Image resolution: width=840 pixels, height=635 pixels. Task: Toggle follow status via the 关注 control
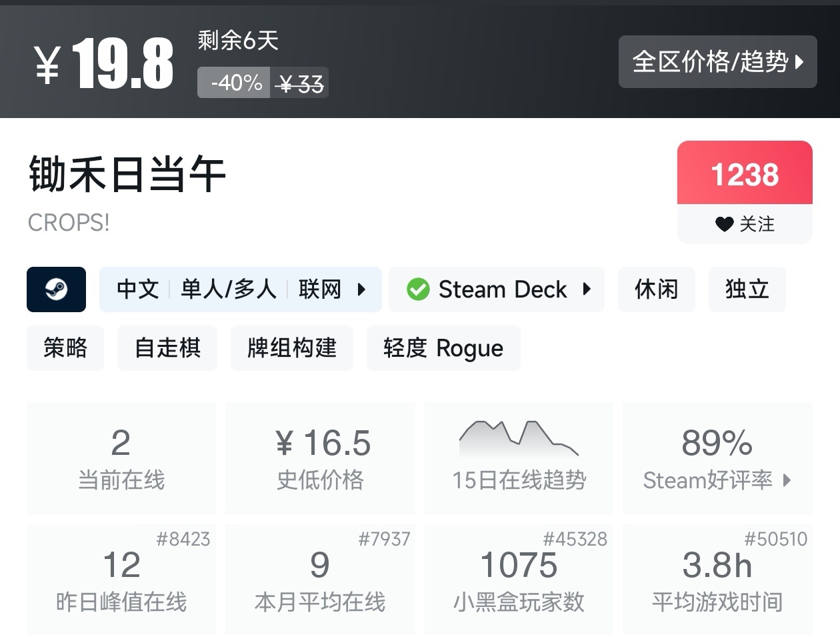[743, 224]
